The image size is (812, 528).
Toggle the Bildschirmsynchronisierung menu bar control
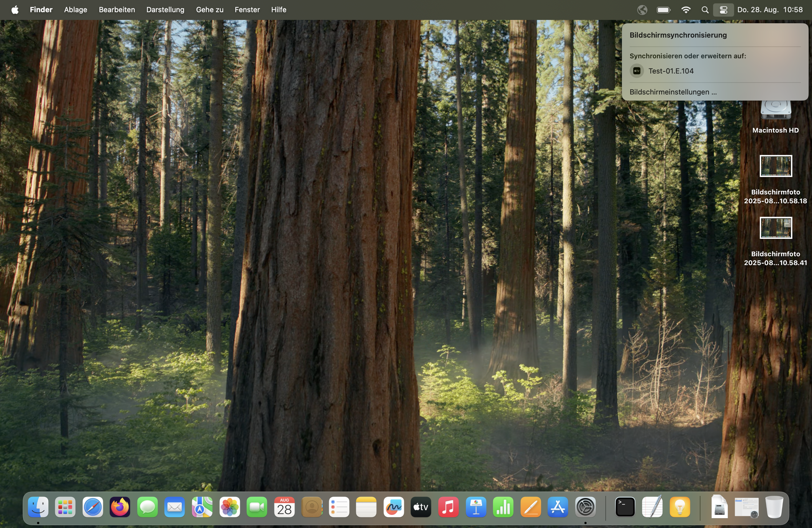click(723, 10)
